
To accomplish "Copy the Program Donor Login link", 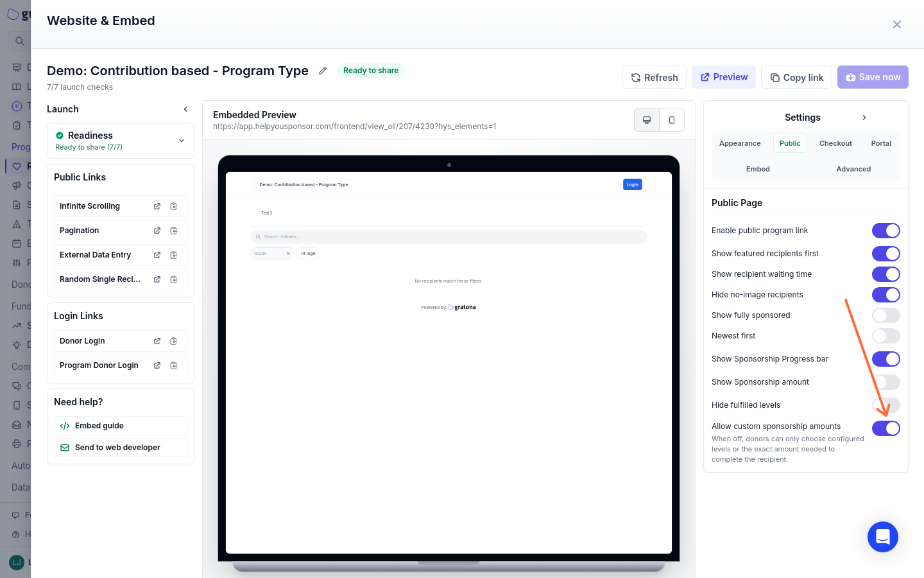I will [174, 365].
